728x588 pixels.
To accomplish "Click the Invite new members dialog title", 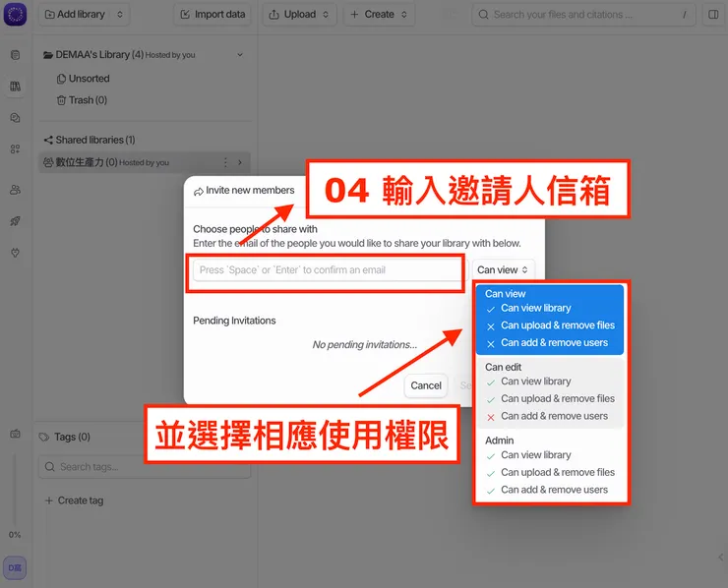I will point(250,191).
